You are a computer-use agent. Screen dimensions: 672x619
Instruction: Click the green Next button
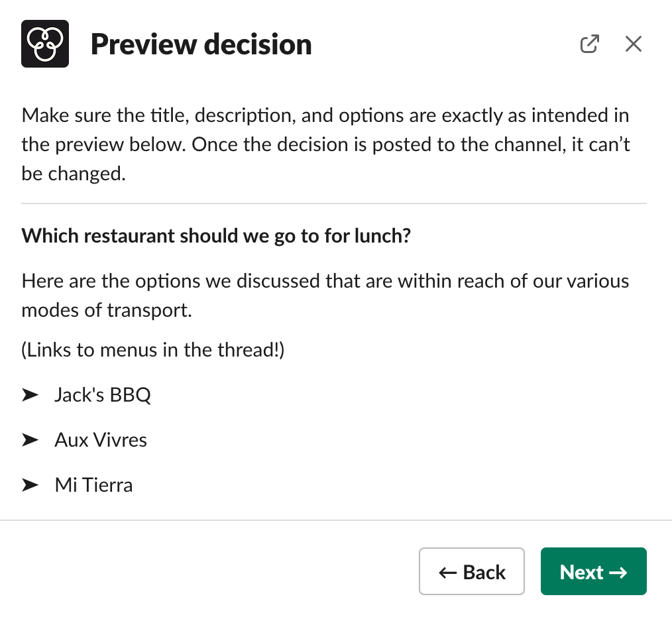(x=593, y=571)
